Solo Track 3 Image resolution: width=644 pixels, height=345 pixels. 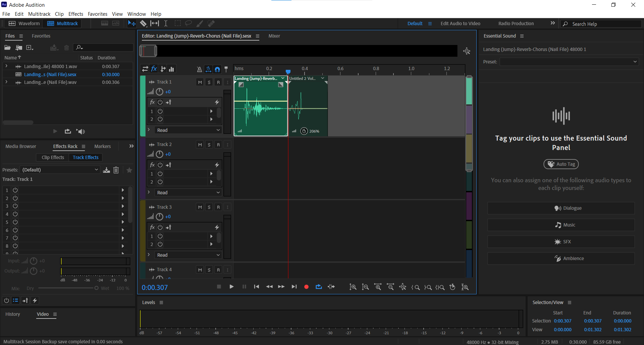coord(209,207)
